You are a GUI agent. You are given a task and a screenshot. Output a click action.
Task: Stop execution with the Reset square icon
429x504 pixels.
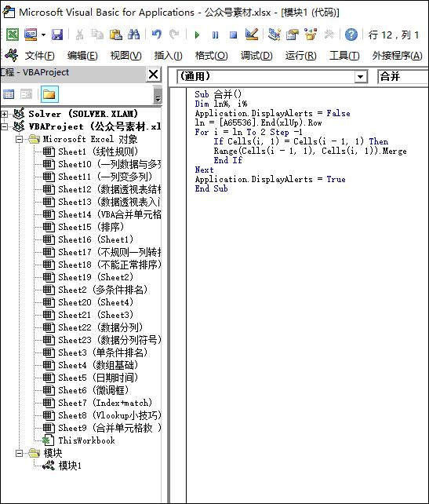pyautogui.click(x=234, y=35)
